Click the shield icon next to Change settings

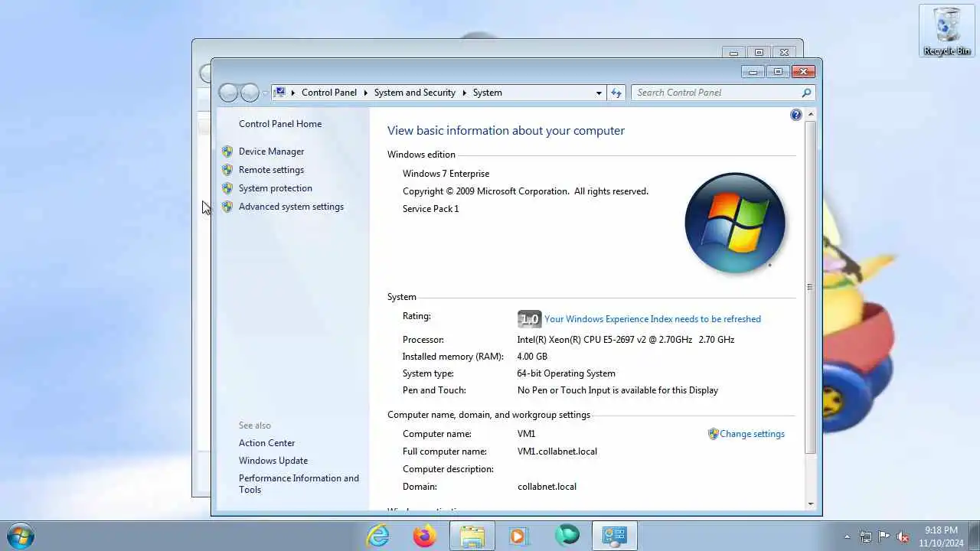(713, 434)
